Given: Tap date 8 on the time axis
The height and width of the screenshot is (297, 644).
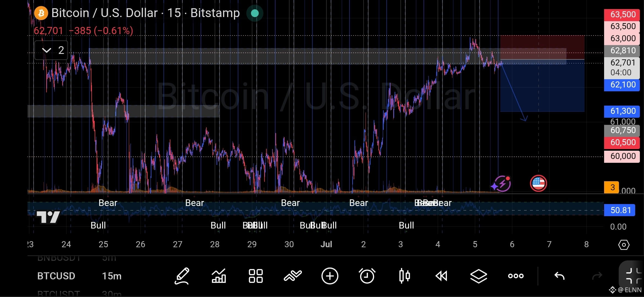Looking at the screenshot, I should 586,244.
